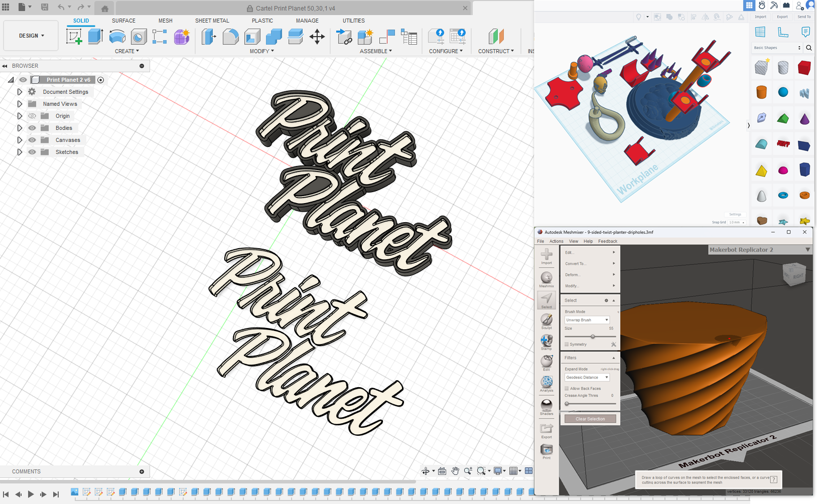817x504 pixels.
Task: Switch to the SHEET METAL tab in Fusion
Action: pos(212,21)
